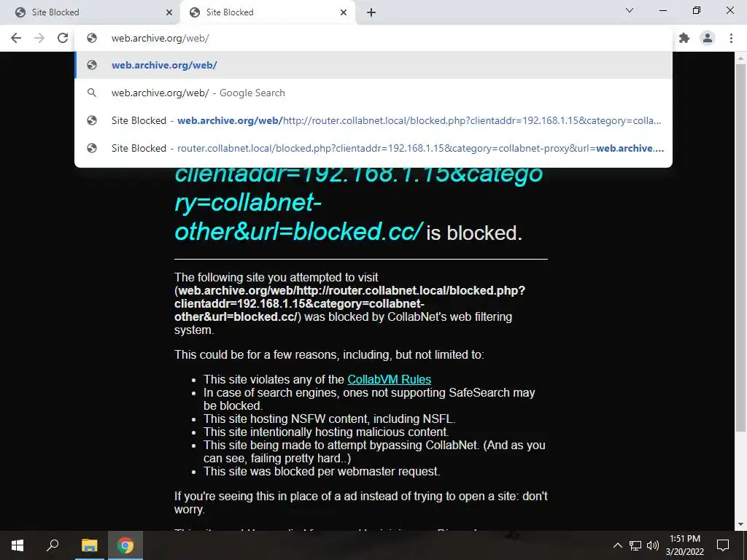Open the notification center icon

coord(723,545)
